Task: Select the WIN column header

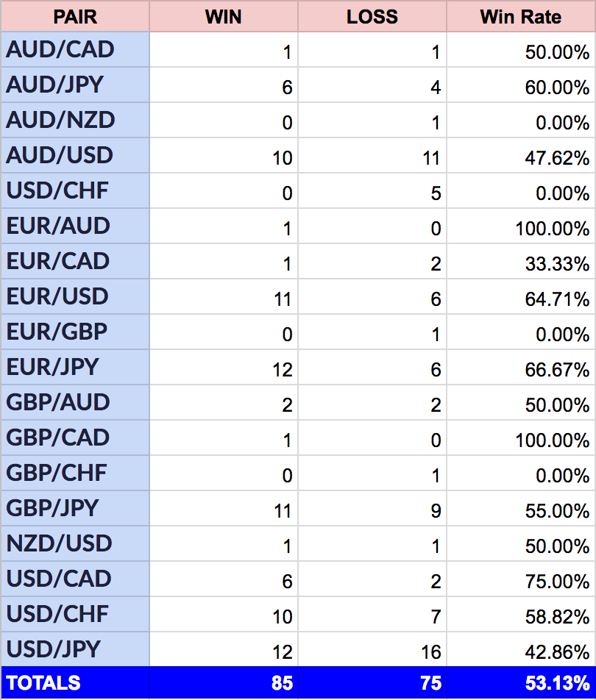Action: click(224, 16)
